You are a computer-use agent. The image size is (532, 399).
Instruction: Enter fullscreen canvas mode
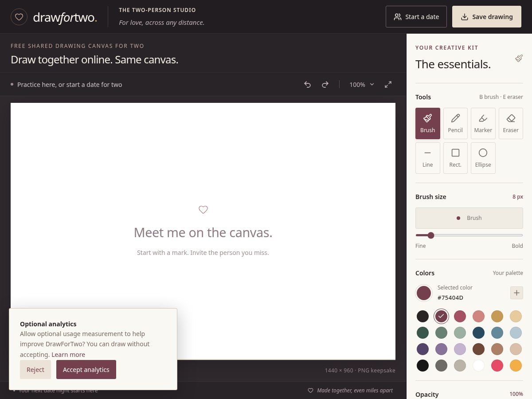coord(388,84)
